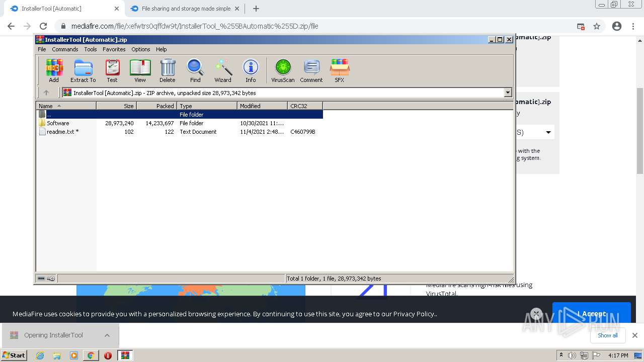Sort by the Size column header
This screenshot has height=362, width=644.
[116, 106]
